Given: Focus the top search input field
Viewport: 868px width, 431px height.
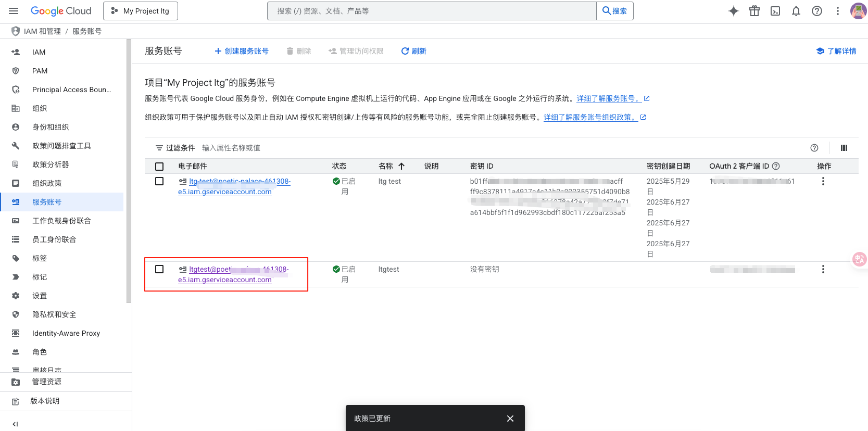Looking at the screenshot, I should coord(432,11).
